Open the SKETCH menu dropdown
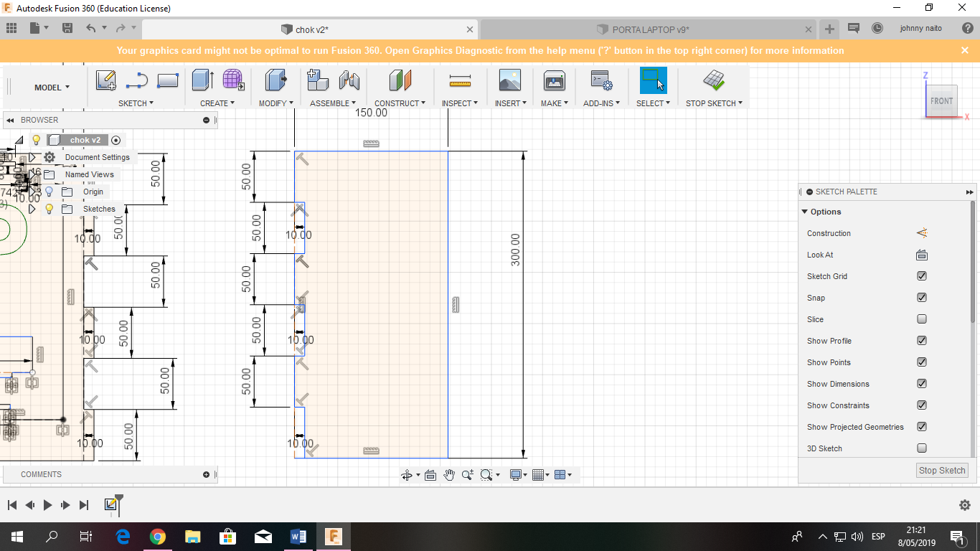 click(136, 103)
